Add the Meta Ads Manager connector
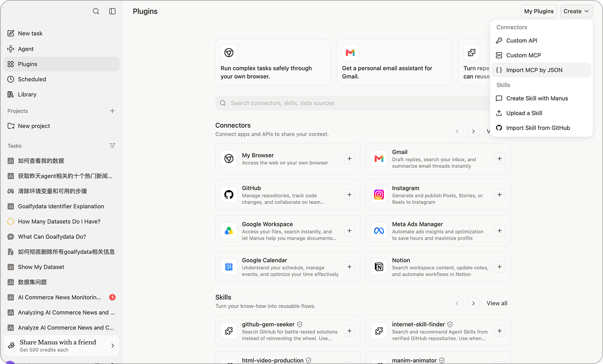 pos(500,231)
